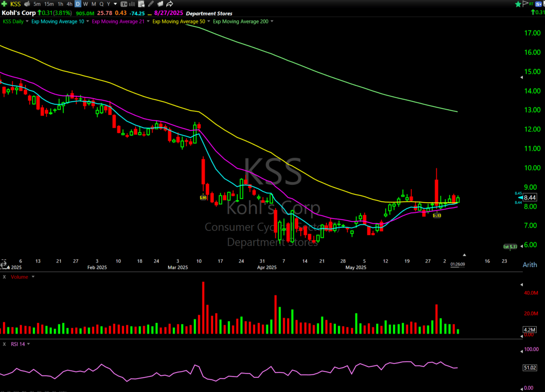The image size is (545, 392).
Task: Click the 8.44 current price label
Action: coord(530,197)
